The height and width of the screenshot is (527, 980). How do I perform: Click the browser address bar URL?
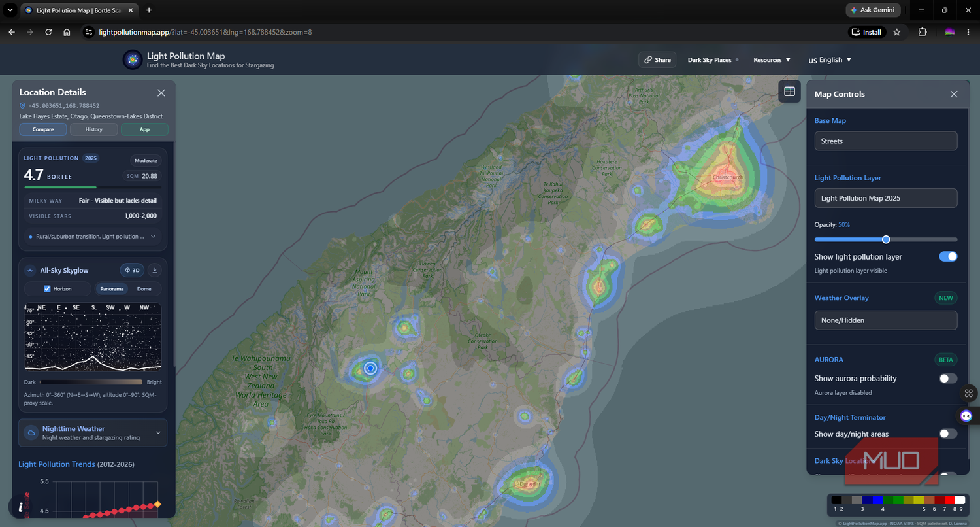pos(205,32)
